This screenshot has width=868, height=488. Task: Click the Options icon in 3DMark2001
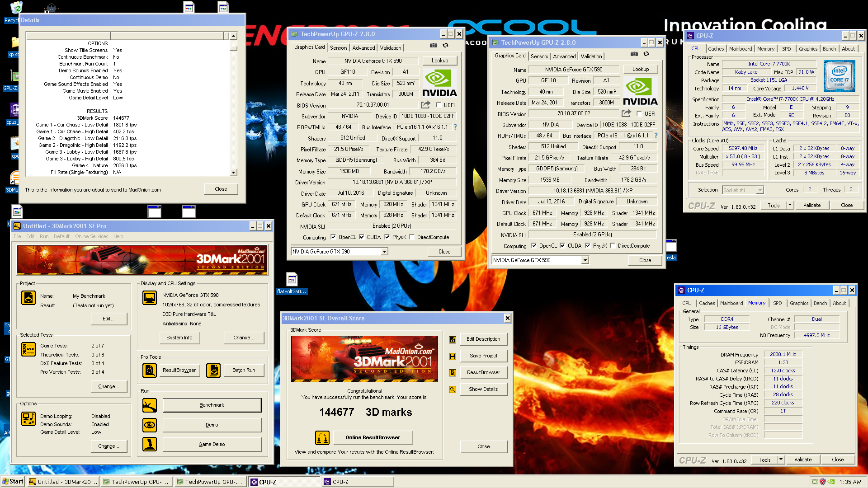28,419
